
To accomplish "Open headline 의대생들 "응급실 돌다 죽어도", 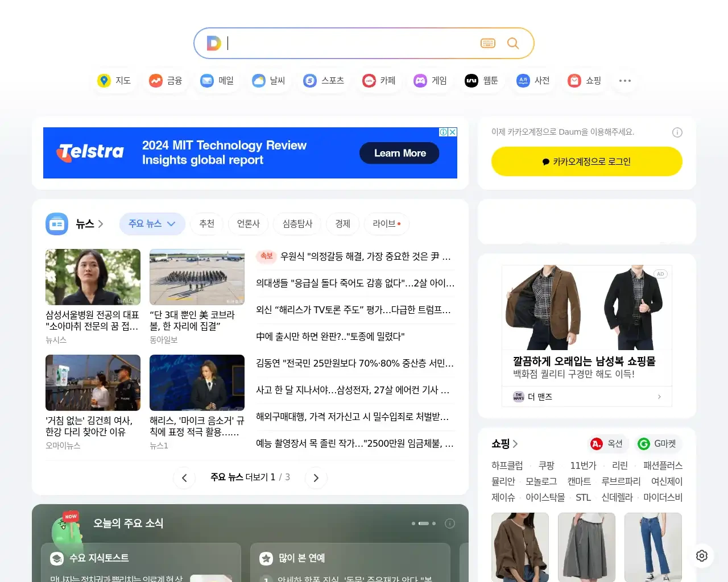I will tap(355, 283).
